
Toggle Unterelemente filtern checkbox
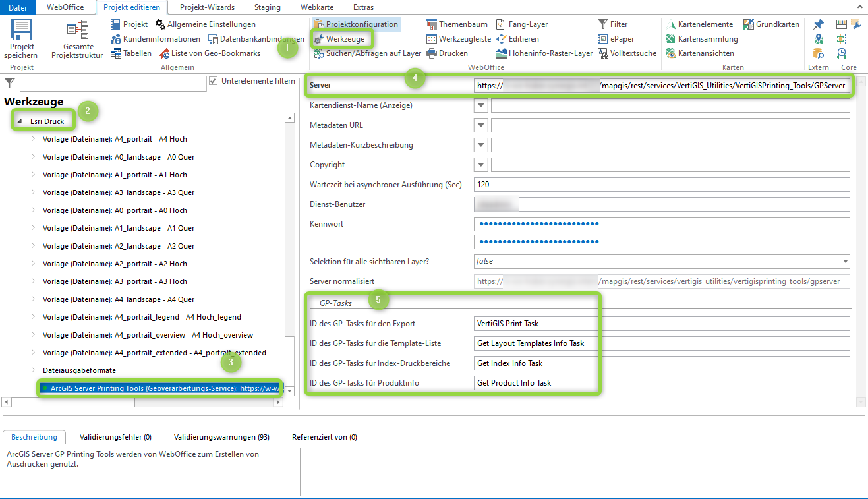pyautogui.click(x=213, y=81)
